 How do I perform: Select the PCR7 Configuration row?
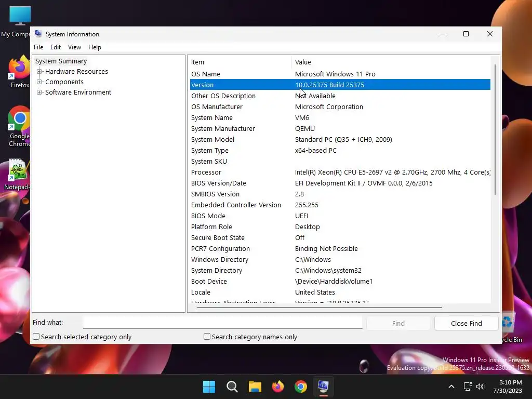340,249
